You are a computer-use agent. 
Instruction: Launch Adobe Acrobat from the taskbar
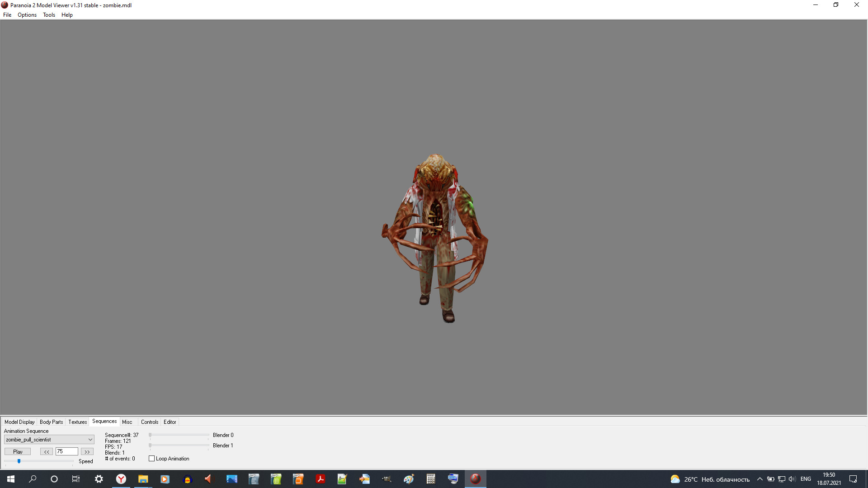pos(321,479)
